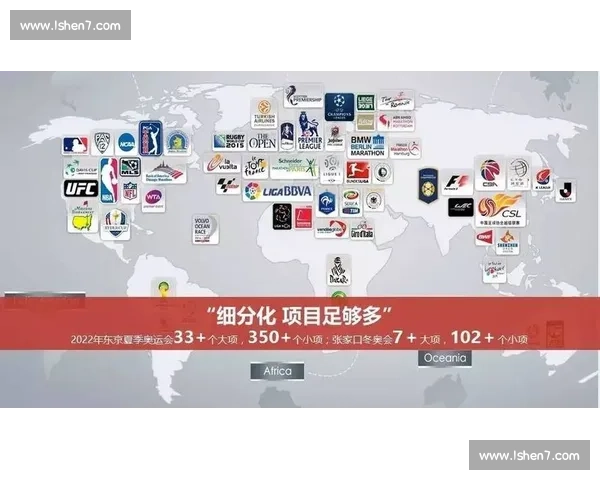The width and height of the screenshot is (600, 480).
Task: Select the PAC-12 conference logo
Action: click(102, 142)
